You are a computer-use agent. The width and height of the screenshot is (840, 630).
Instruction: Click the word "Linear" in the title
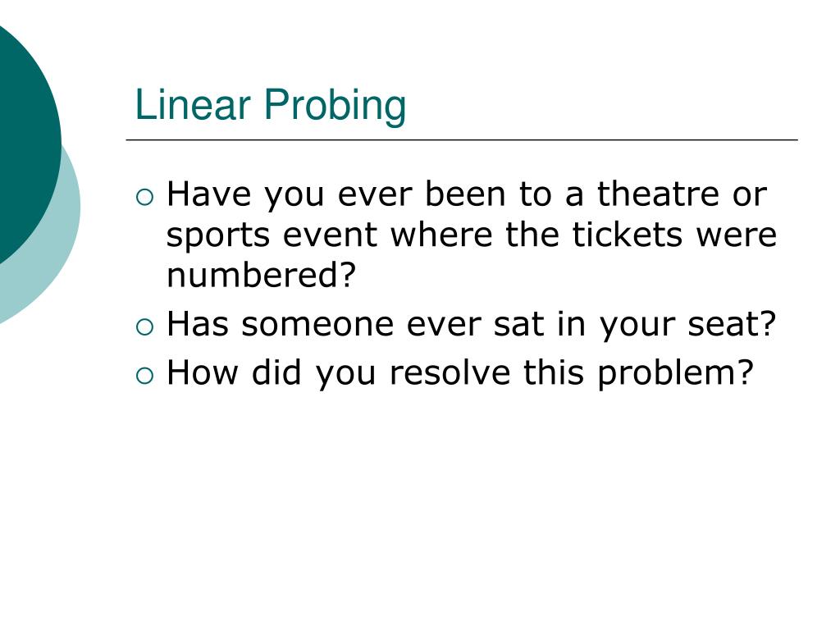pyautogui.click(x=193, y=104)
